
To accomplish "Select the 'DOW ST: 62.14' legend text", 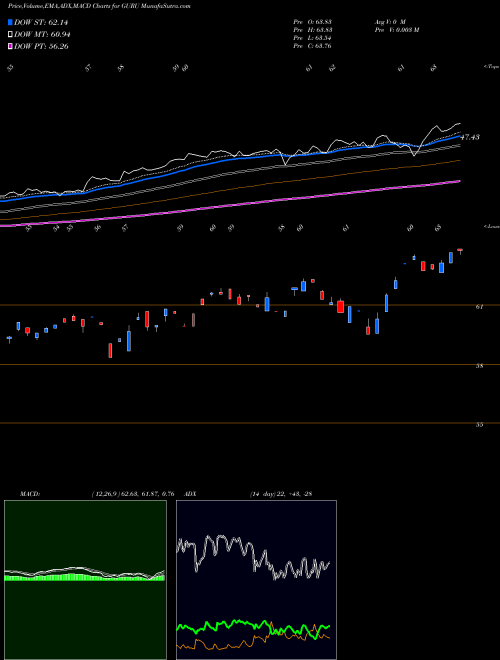I will (x=41, y=22).
